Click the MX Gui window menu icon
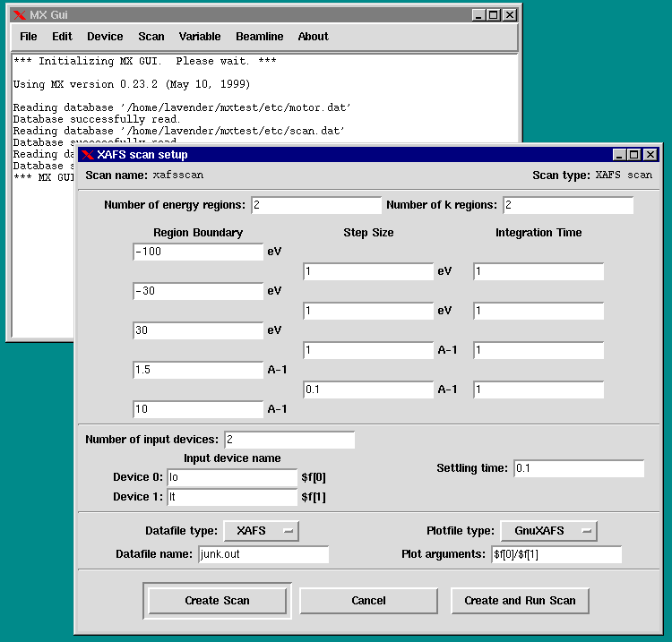 point(19,15)
